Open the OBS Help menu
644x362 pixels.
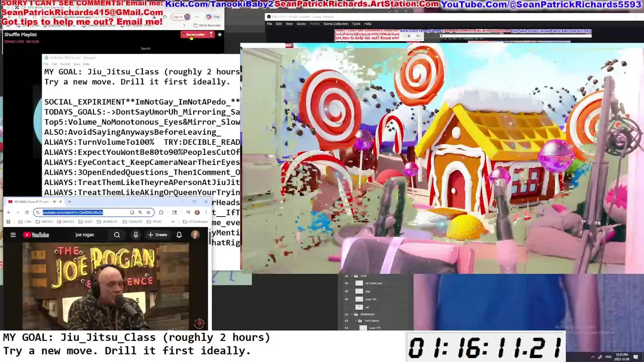[368, 24]
